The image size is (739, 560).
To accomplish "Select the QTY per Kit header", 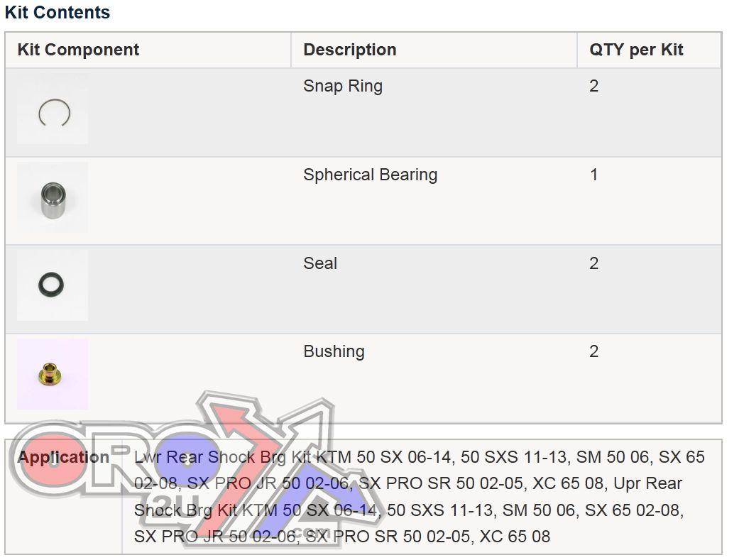I will pos(636,50).
